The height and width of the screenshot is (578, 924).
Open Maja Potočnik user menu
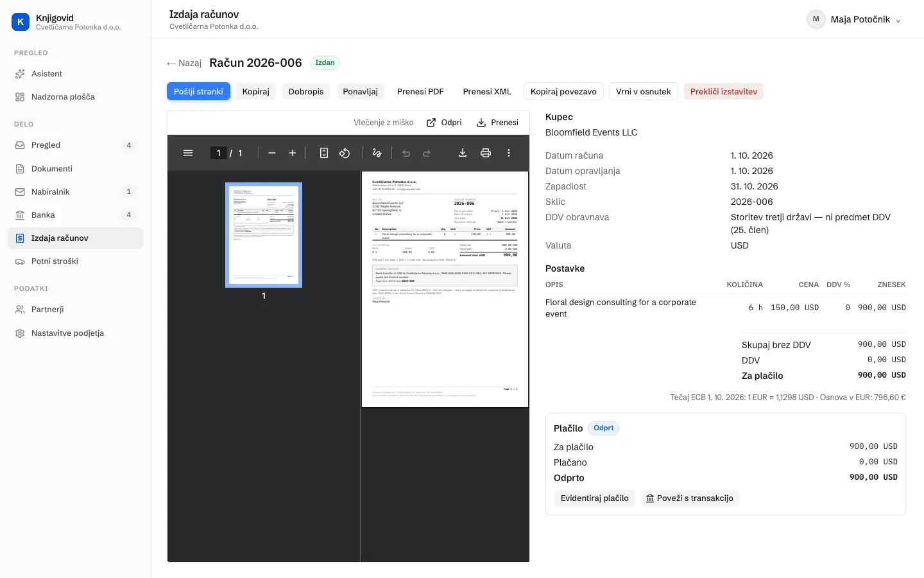pos(854,19)
